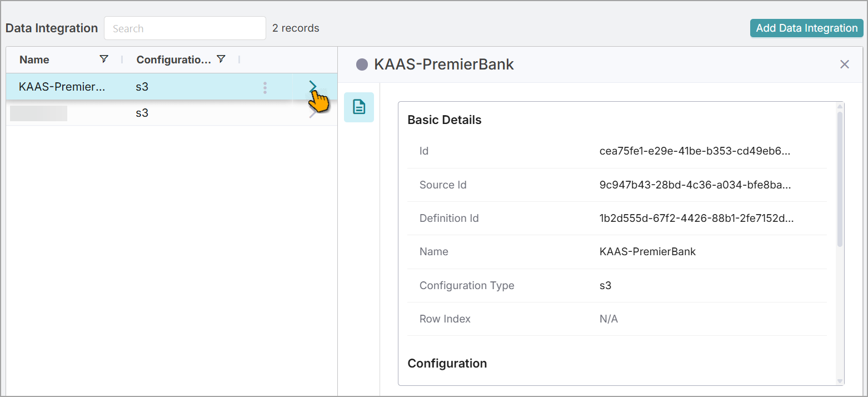Open the document details tab icon
868x397 pixels.
coord(359,107)
